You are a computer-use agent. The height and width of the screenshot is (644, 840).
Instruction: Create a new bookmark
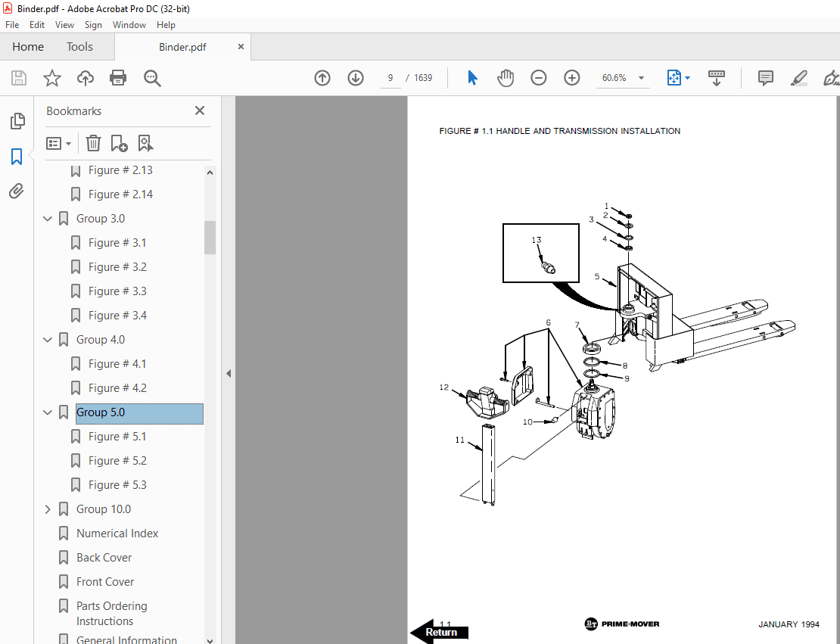click(118, 143)
